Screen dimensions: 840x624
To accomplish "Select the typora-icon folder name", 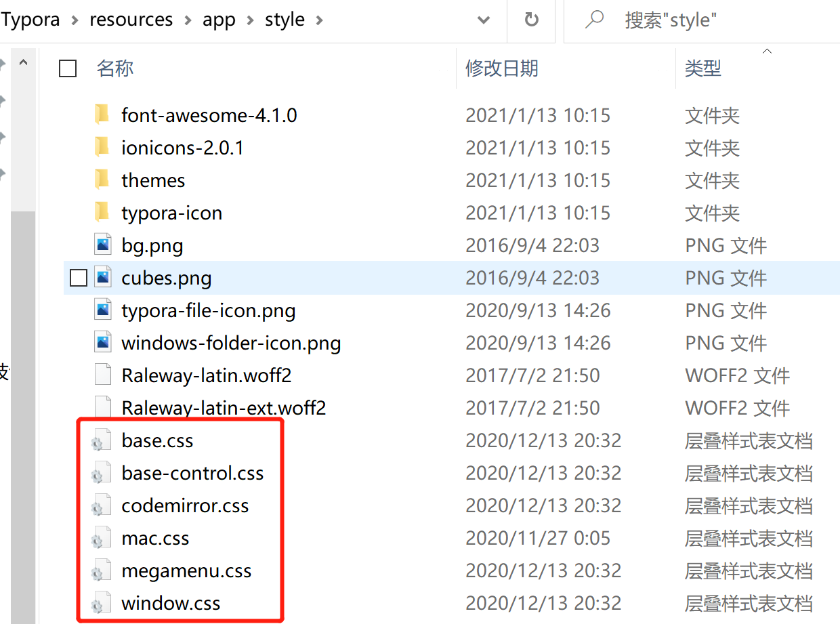I will tap(172, 213).
